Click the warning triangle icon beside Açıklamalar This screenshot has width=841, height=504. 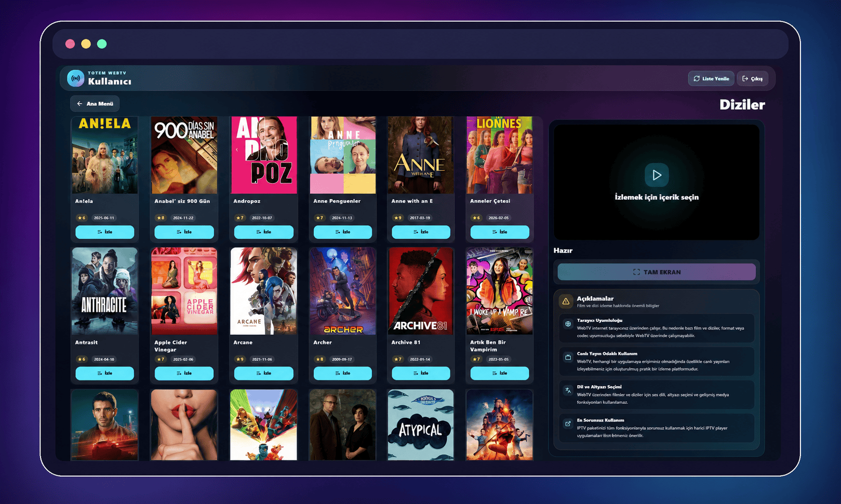click(x=566, y=301)
